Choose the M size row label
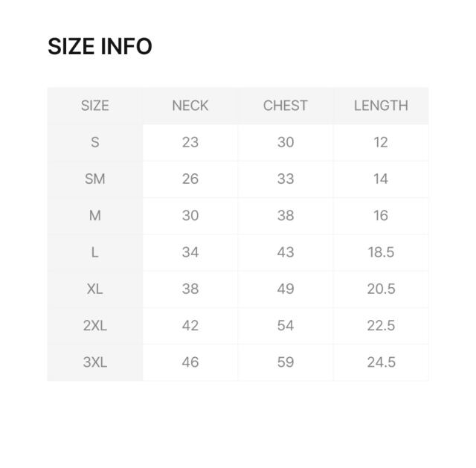 [94, 216]
